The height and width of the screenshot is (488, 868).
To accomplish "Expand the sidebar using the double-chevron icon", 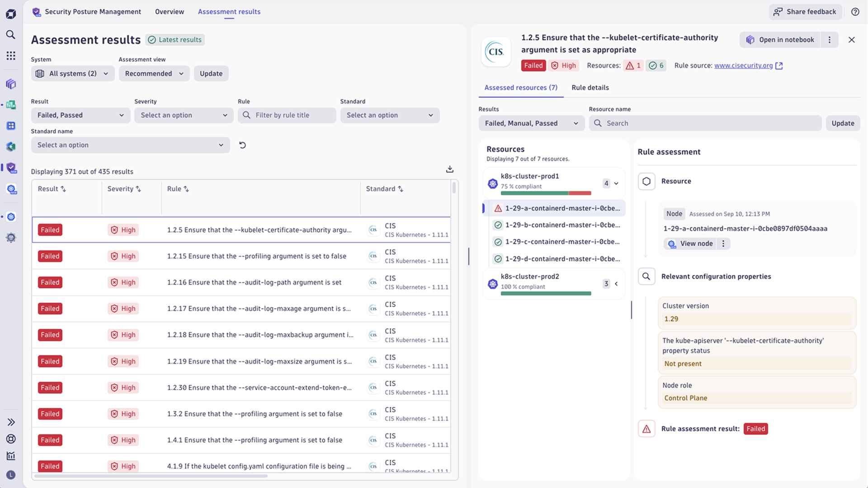I will (x=11, y=422).
